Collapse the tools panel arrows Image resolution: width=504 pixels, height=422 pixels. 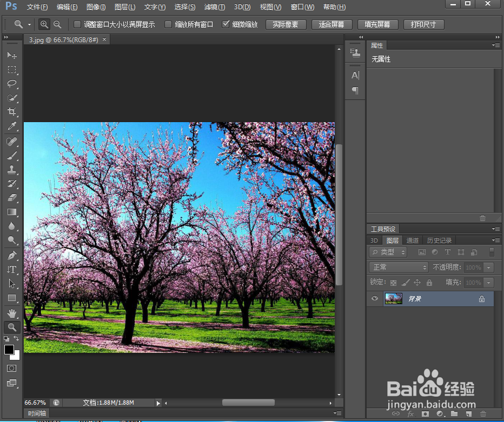click(x=6, y=37)
